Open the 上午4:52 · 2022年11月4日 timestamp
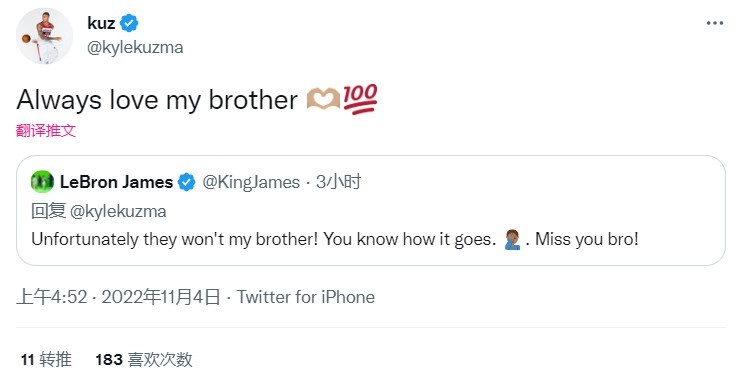 (119, 297)
